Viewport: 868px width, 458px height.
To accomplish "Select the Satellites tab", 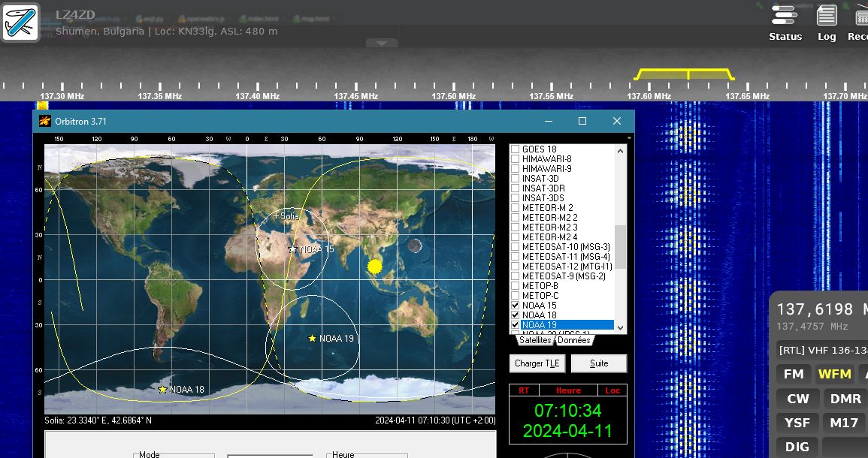I will click(x=535, y=340).
